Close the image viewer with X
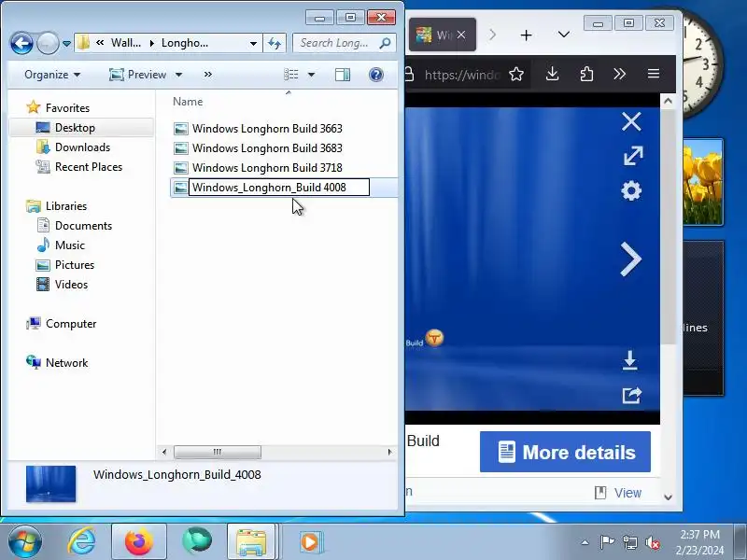 click(x=631, y=121)
